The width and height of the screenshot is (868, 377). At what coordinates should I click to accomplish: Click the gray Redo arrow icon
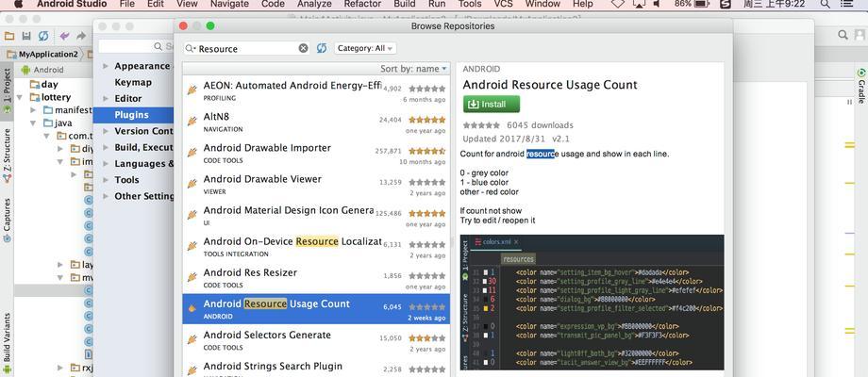tap(81, 36)
